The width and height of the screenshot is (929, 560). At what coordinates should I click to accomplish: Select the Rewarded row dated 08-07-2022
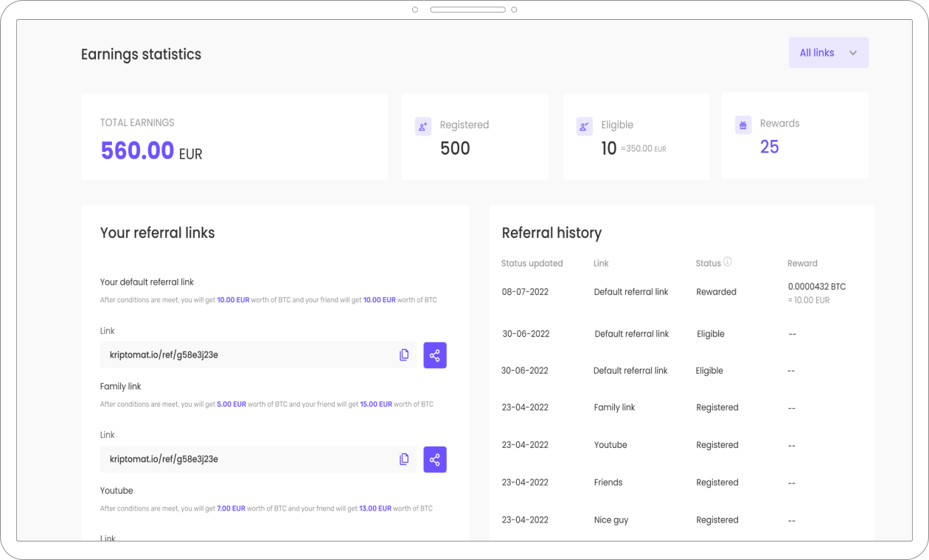pos(682,293)
